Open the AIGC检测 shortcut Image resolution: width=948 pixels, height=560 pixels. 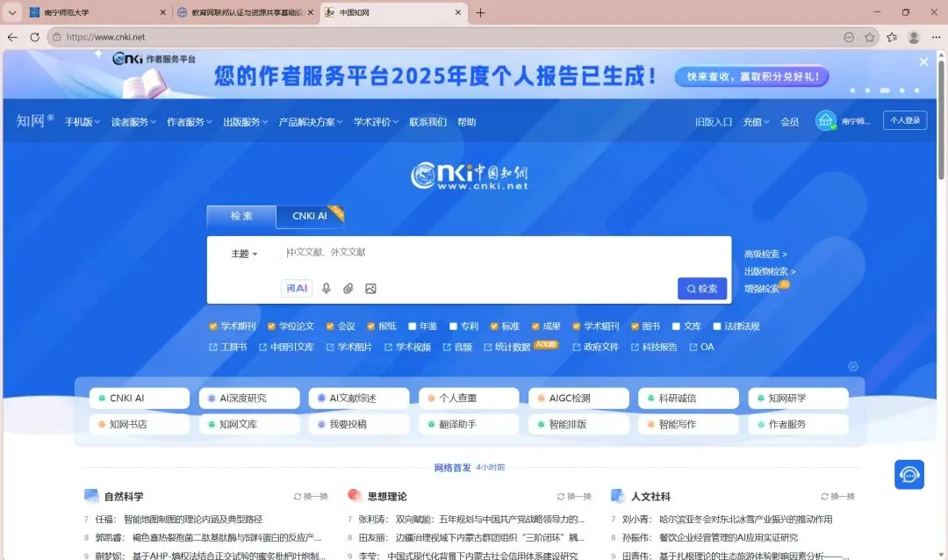[578, 398]
